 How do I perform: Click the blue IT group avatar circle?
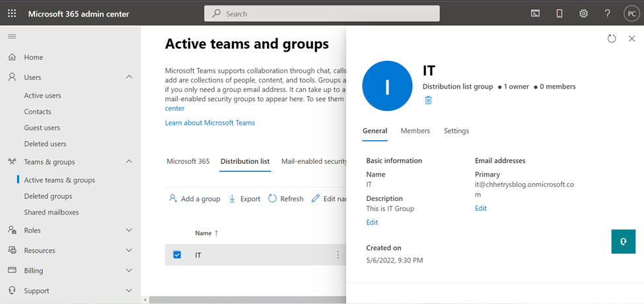tap(387, 86)
